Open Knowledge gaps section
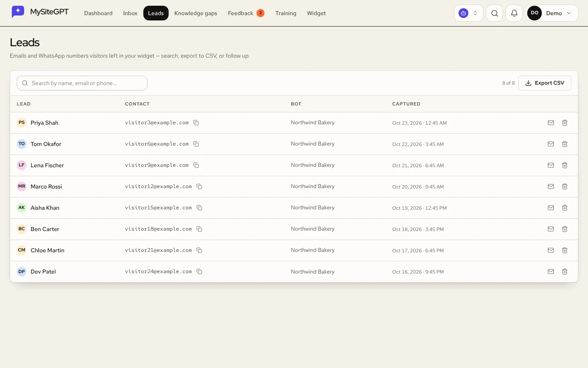The image size is (588, 368). click(196, 13)
